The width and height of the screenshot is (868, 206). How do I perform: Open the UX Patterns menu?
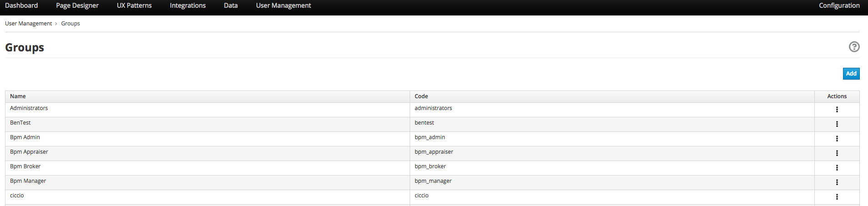click(x=134, y=5)
